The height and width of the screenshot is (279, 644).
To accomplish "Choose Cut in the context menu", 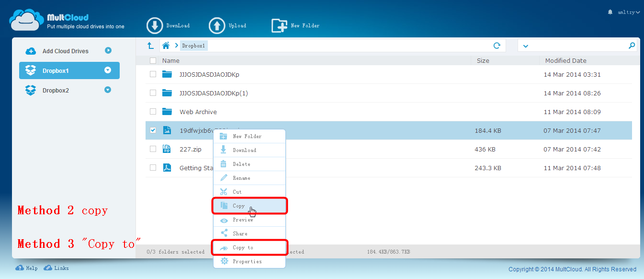I will [249, 192].
